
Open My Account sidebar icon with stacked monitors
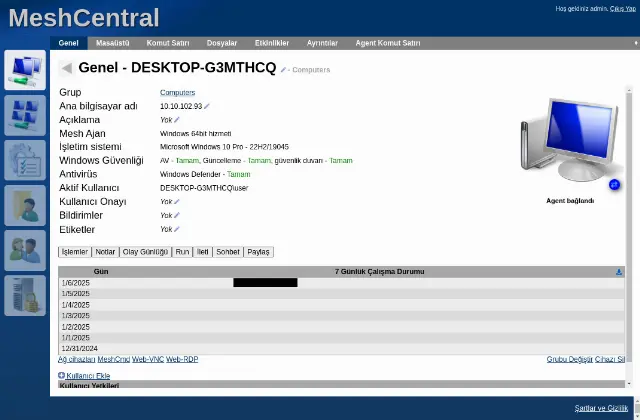[x=25, y=115]
